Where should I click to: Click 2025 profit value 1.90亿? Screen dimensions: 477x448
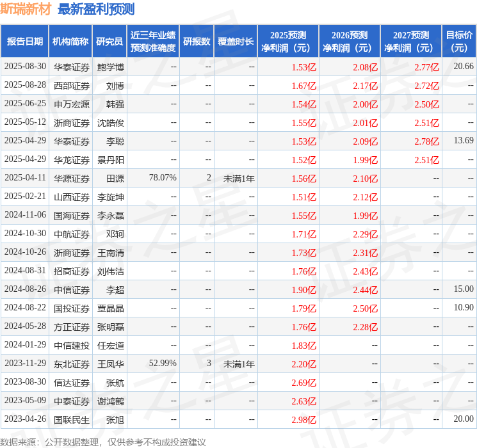(x=304, y=290)
